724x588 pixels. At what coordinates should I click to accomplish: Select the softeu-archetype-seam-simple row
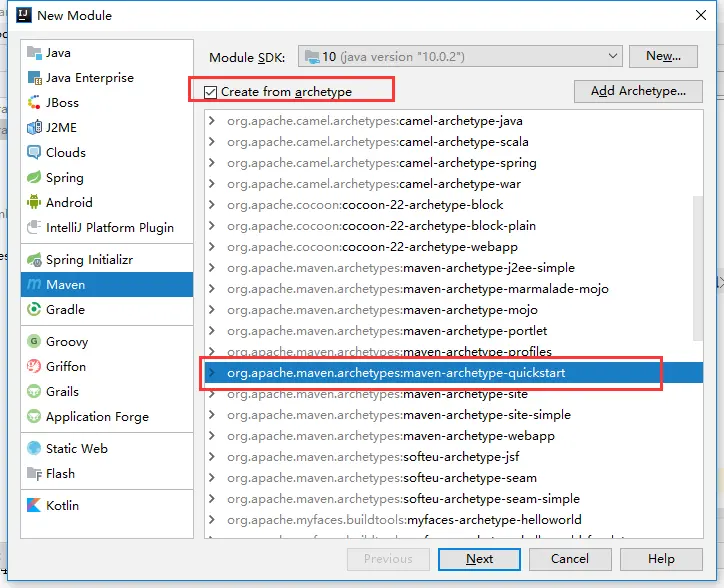pyautogui.click(x=454, y=499)
